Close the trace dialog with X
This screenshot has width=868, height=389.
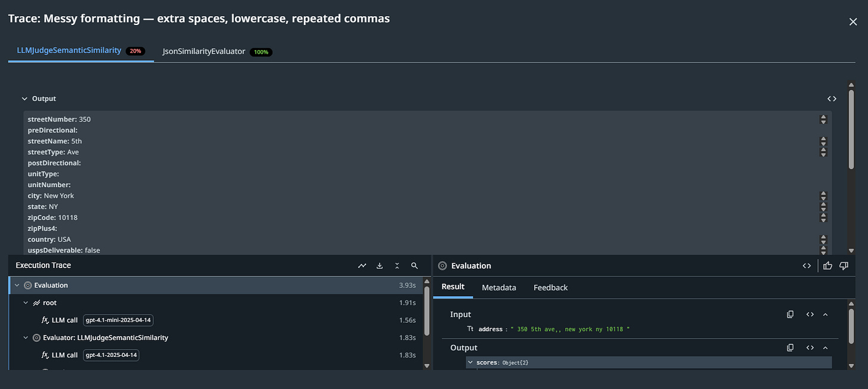[x=852, y=22]
